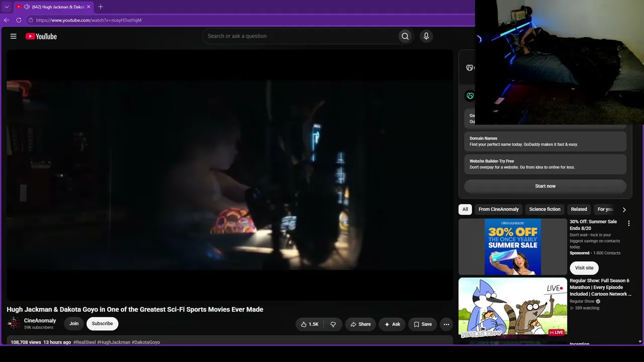Subscribe to CineAnomaly
Screen dimensions: 644x362
[102, 324]
